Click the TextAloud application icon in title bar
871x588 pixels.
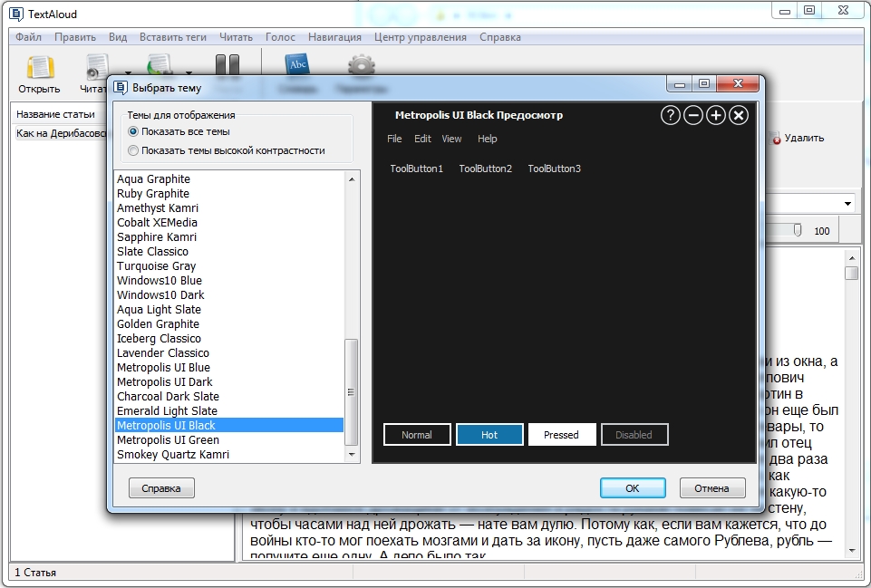click(16, 14)
